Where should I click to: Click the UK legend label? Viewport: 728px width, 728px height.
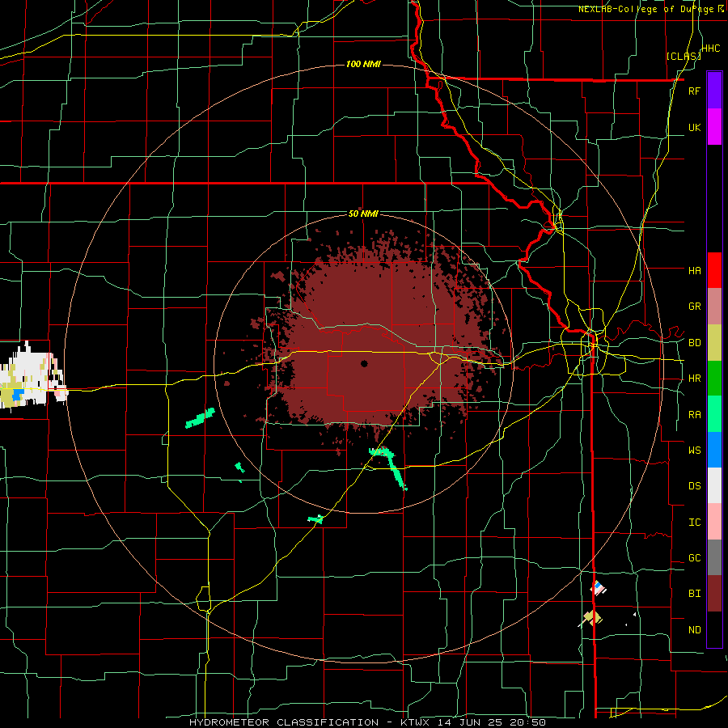694,127
